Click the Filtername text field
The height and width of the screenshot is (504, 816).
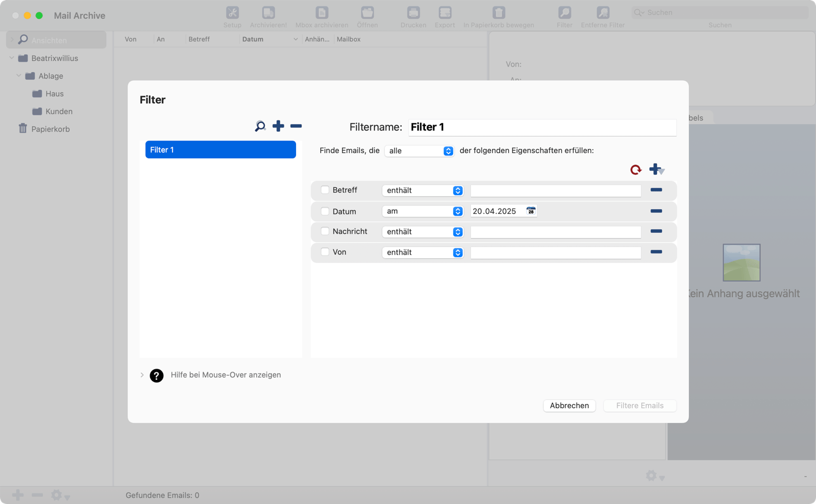542,127
